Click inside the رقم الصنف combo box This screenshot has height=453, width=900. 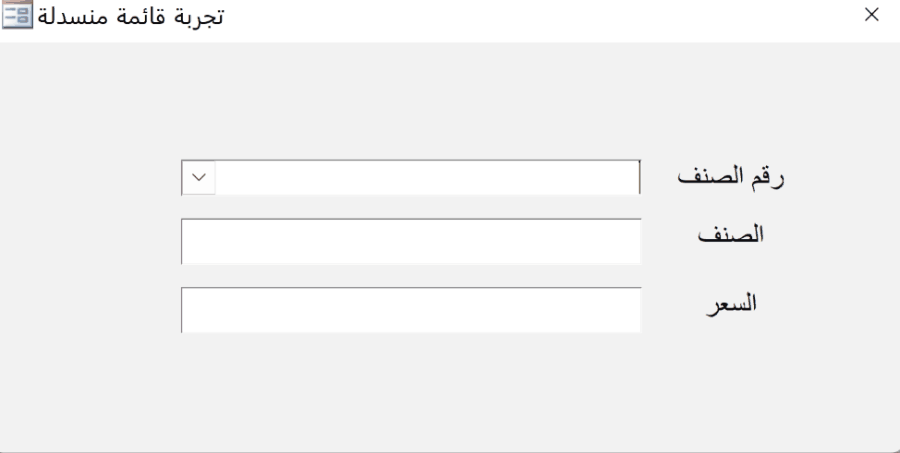click(427, 177)
